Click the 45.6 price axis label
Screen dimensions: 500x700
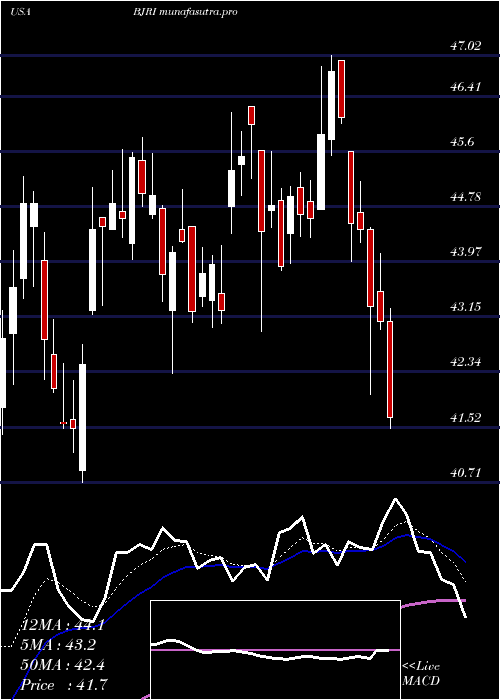click(x=462, y=142)
